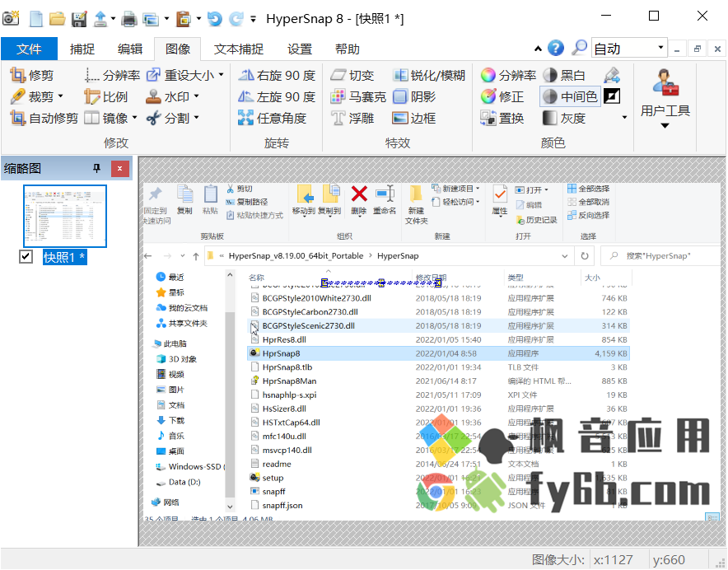Click the magnifier search icon on ribbon bar
Image resolution: width=728 pixels, height=570 pixels.
point(579,49)
